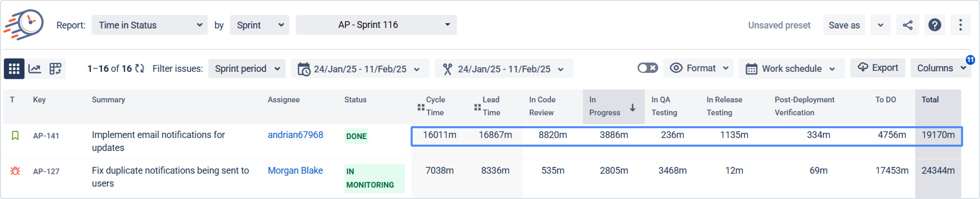
Task: Choose sprint from AP - Sprint 116 dropdown
Action: [x=376, y=25]
